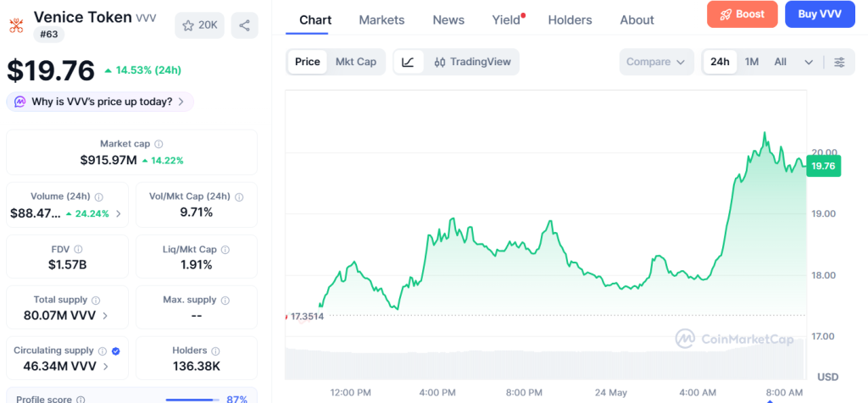Open the share icon button

pyautogui.click(x=245, y=25)
